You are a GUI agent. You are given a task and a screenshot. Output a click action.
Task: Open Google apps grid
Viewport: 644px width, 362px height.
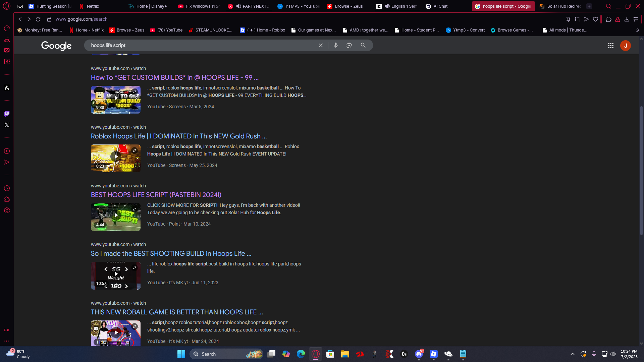pyautogui.click(x=611, y=46)
